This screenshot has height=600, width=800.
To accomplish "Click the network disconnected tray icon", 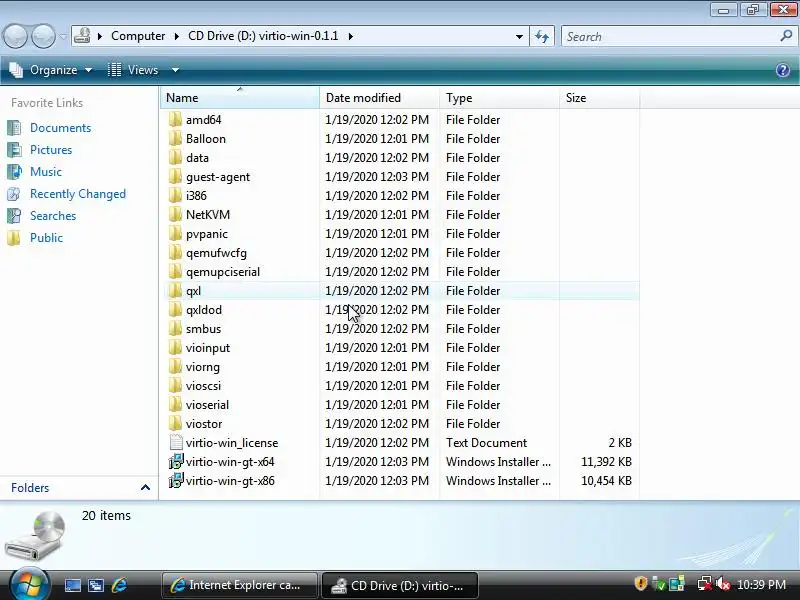I will coord(705,584).
